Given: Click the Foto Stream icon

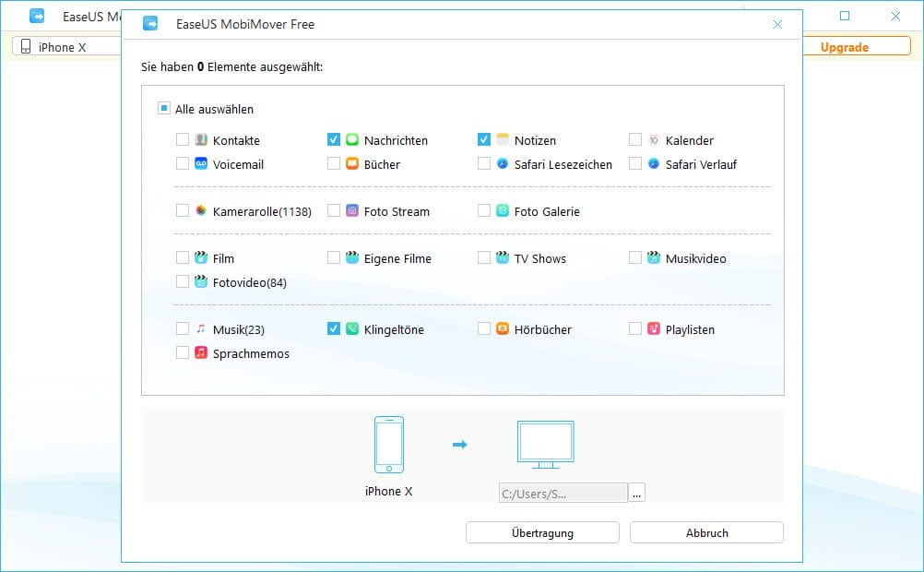Looking at the screenshot, I should (x=352, y=211).
